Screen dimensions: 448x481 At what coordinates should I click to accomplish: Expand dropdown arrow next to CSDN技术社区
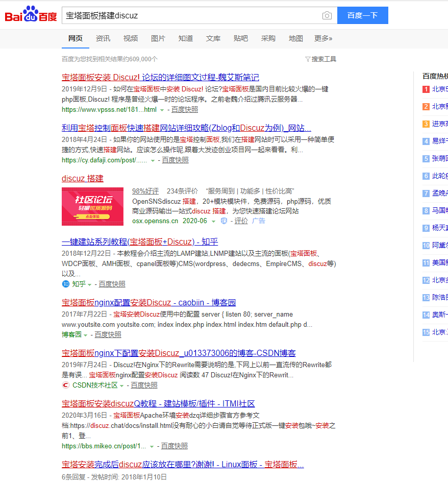tap(121, 386)
